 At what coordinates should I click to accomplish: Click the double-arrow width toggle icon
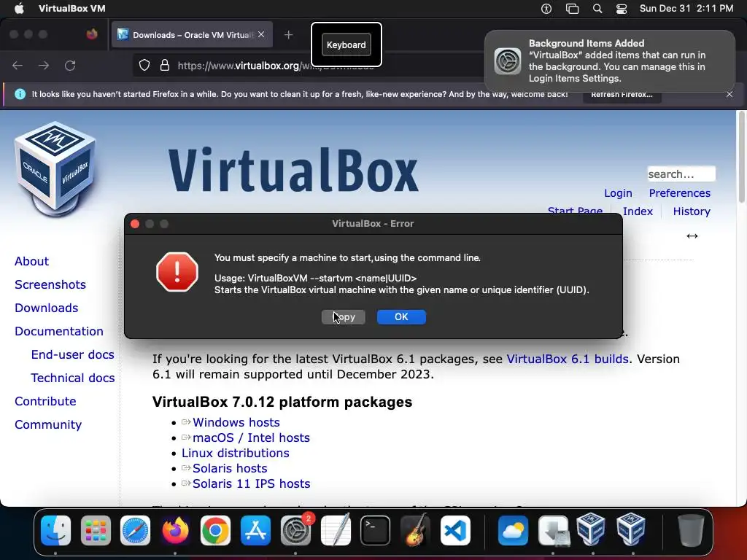click(692, 236)
